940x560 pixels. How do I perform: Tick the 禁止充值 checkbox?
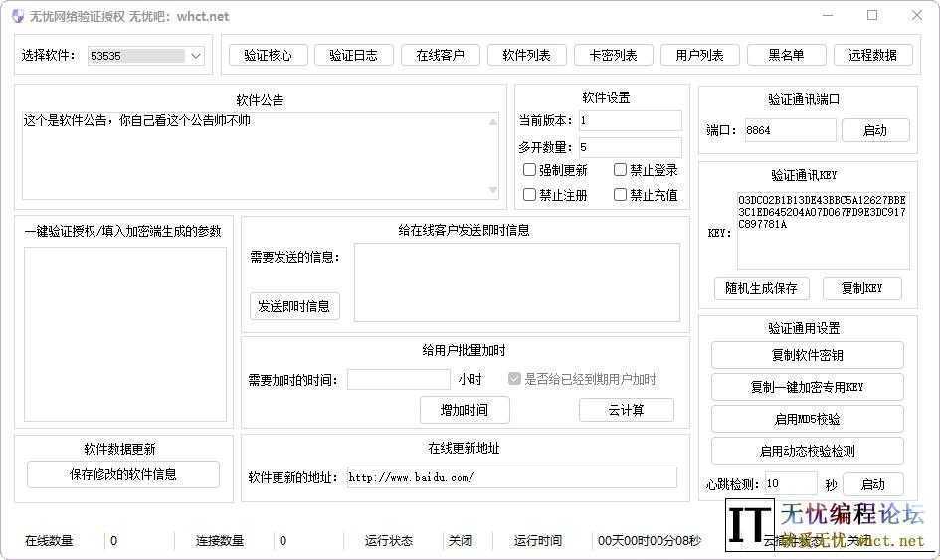621,195
